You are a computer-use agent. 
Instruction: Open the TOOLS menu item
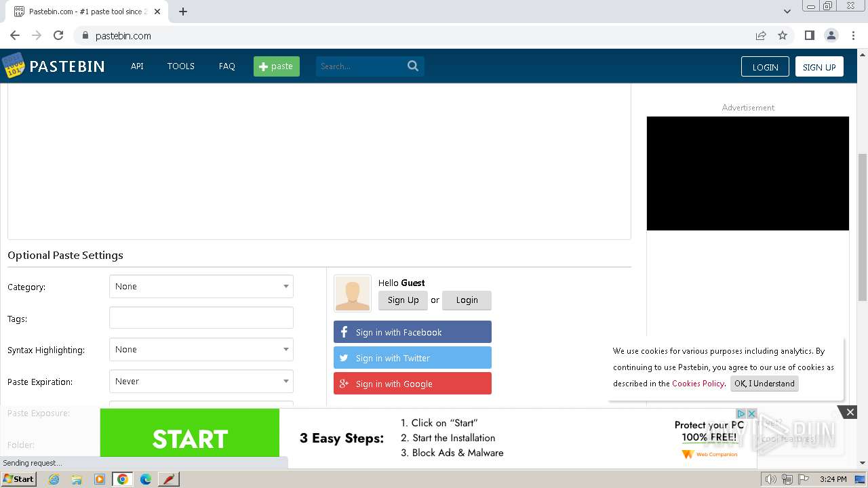pyautogui.click(x=181, y=66)
